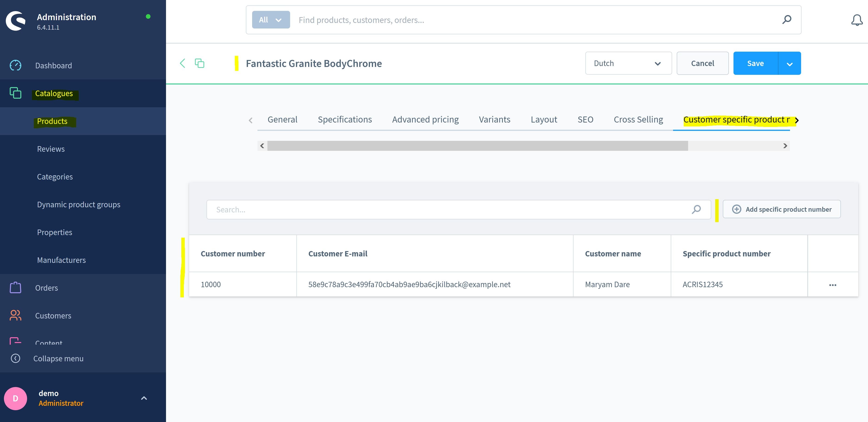This screenshot has height=422, width=868.
Task: Click the Specific product number column header
Action: tap(739, 253)
